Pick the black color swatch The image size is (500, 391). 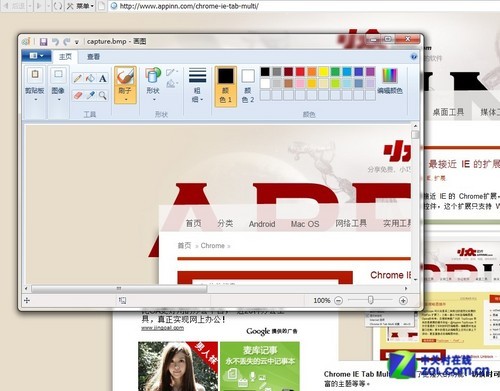coord(265,72)
